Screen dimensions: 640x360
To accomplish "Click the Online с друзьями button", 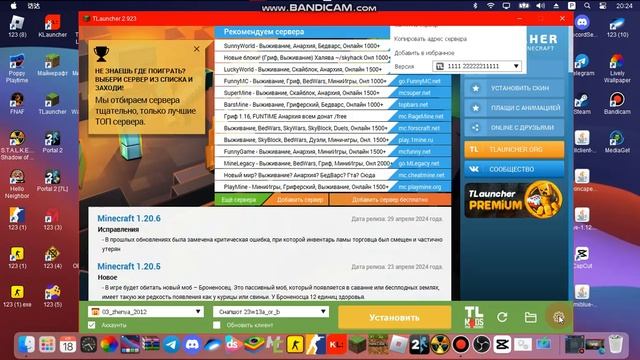I will click(x=514, y=128).
